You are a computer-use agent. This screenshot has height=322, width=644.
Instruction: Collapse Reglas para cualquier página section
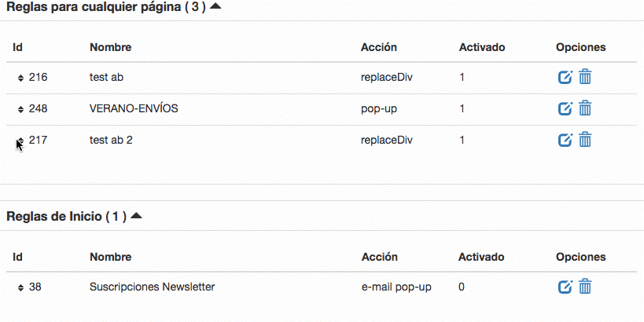coord(215,6)
